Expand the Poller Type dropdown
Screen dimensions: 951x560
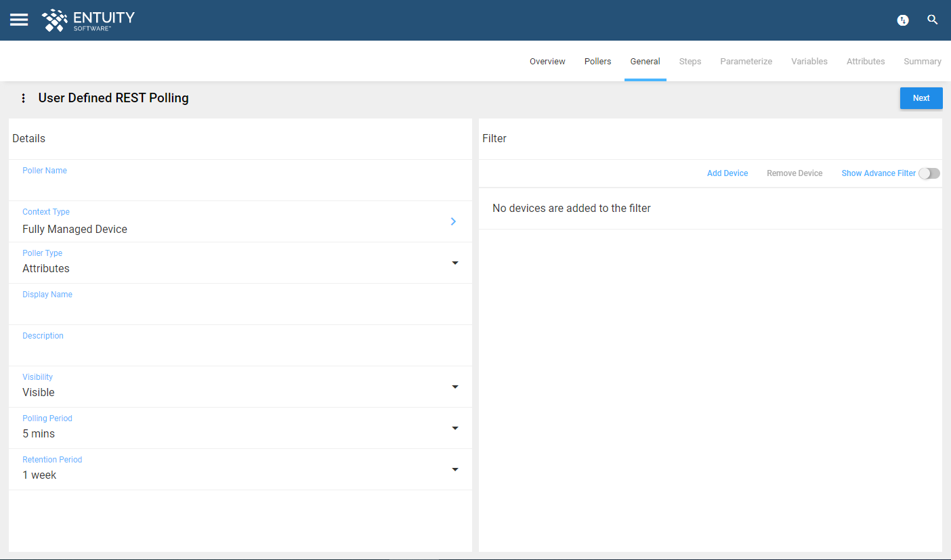click(455, 263)
